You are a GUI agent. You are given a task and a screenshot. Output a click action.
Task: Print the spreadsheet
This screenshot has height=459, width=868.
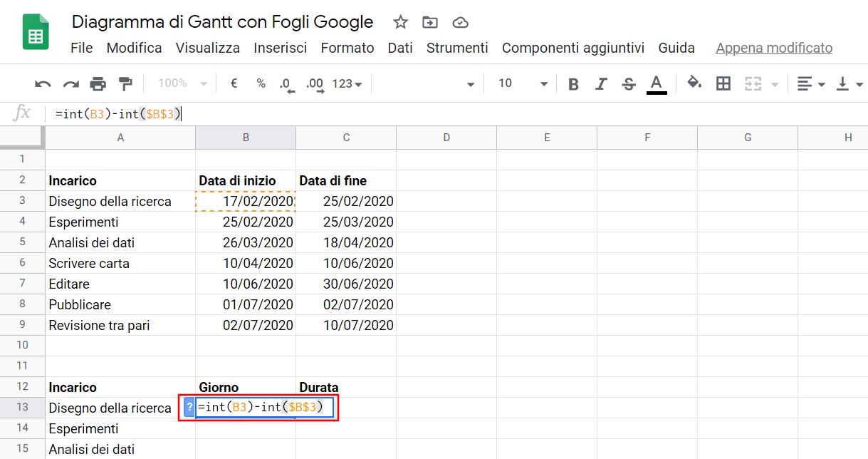click(x=98, y=84)
